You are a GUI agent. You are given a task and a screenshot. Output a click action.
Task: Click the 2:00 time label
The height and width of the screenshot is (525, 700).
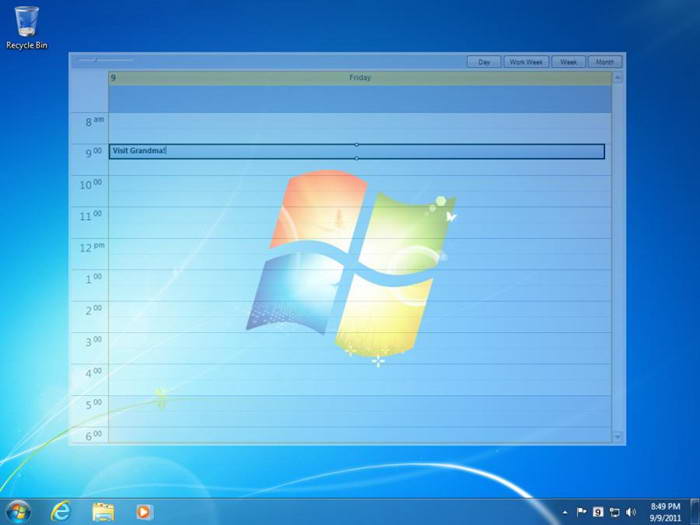(93, 310)
